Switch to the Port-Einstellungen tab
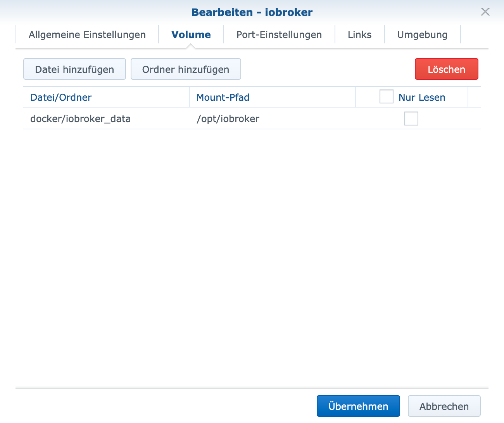This screenshot has width=504, height=423. pos(279,34)
